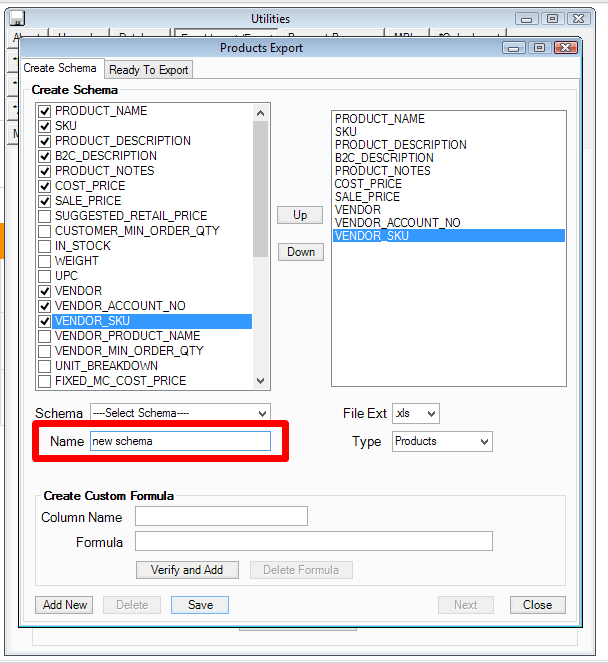Viewport: 608px width, 663px height.
Task: Uncheck the PRODUCT_NAME checkbox
Action: pyautogui.click(x=44, y=111)
